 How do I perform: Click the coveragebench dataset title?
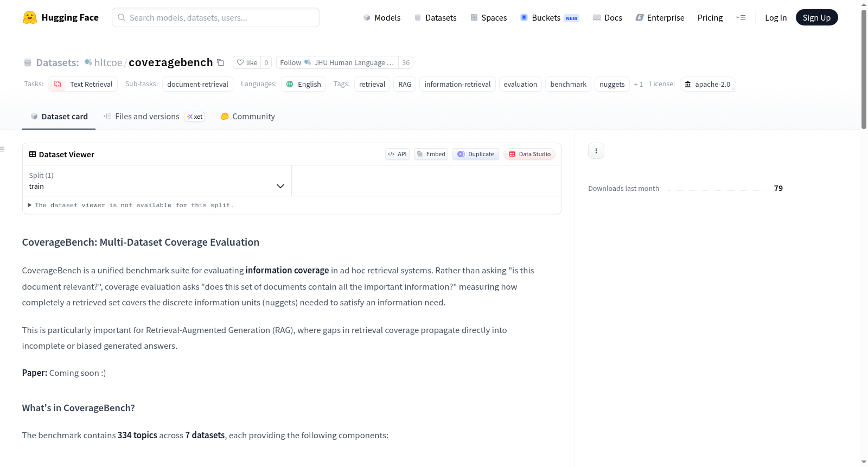point(171,62)
